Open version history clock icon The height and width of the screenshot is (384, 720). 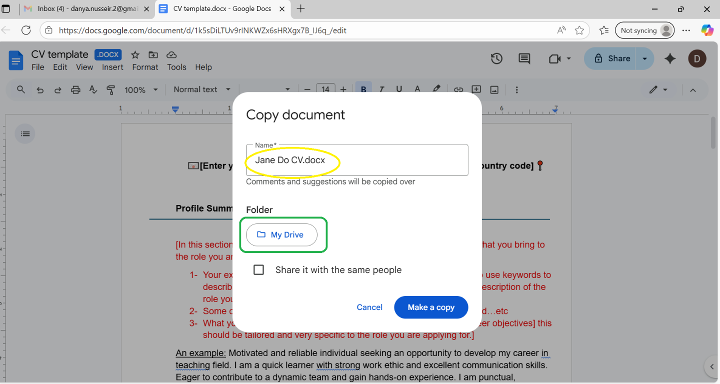click(496, 59)
